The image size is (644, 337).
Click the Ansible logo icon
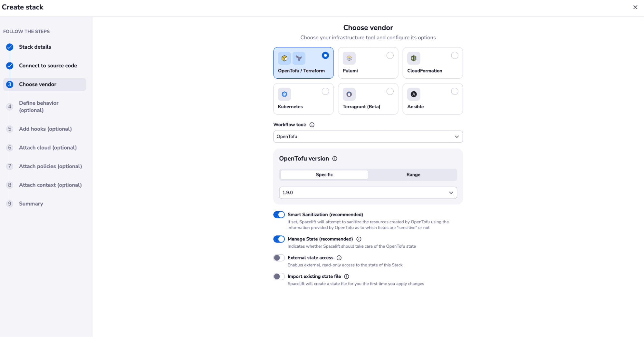click(414, 94)
